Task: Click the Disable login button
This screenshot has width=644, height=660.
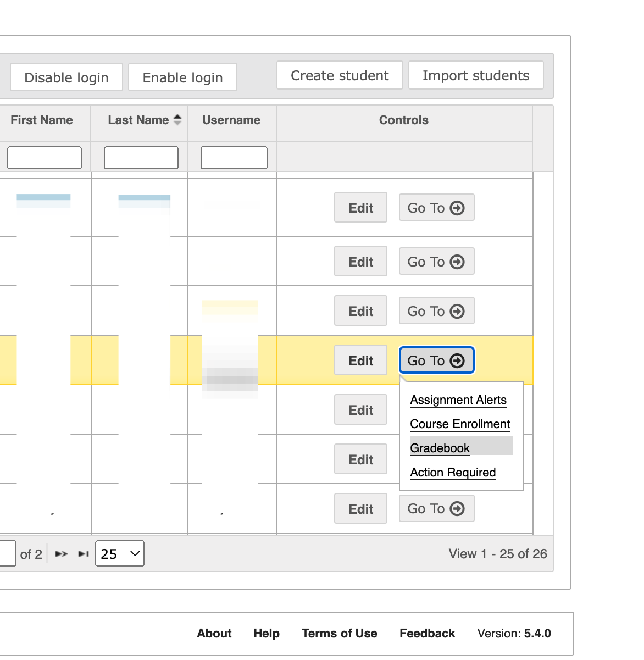Action: pyautogui.click(x=66, y=77)
